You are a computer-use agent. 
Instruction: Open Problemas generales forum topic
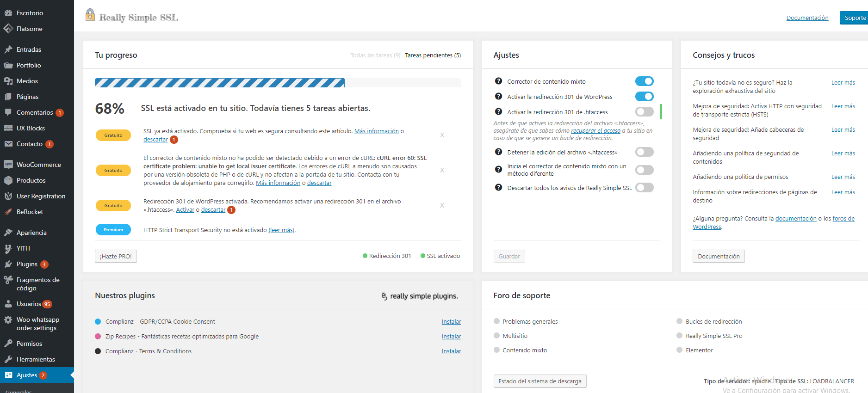click(x=530, y=321)
